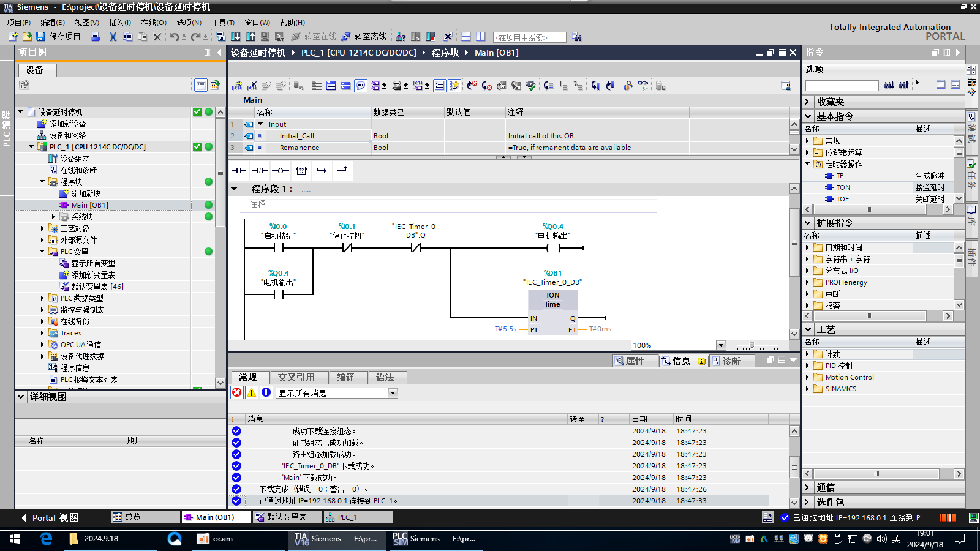Viewport: 980px width, 551px height.
Task: Toggle the warning messages filter icon
Action: [252, 392]
